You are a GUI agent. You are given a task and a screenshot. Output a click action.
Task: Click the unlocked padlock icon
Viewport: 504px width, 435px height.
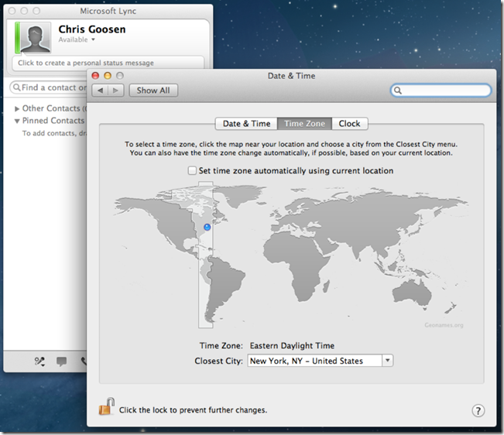[106, 406]
